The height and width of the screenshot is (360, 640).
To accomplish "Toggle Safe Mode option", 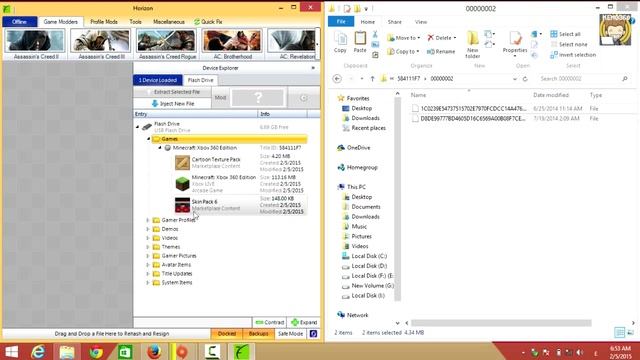I will point(291,334).
